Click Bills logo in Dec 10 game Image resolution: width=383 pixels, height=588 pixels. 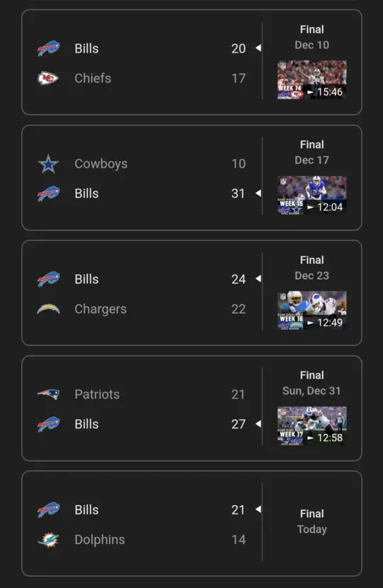pos(48,48)
